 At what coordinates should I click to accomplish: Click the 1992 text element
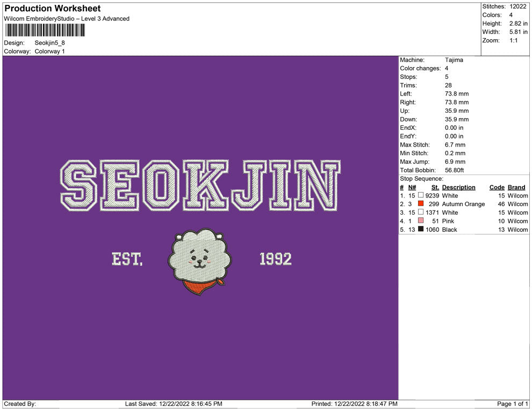coord(275,260)
